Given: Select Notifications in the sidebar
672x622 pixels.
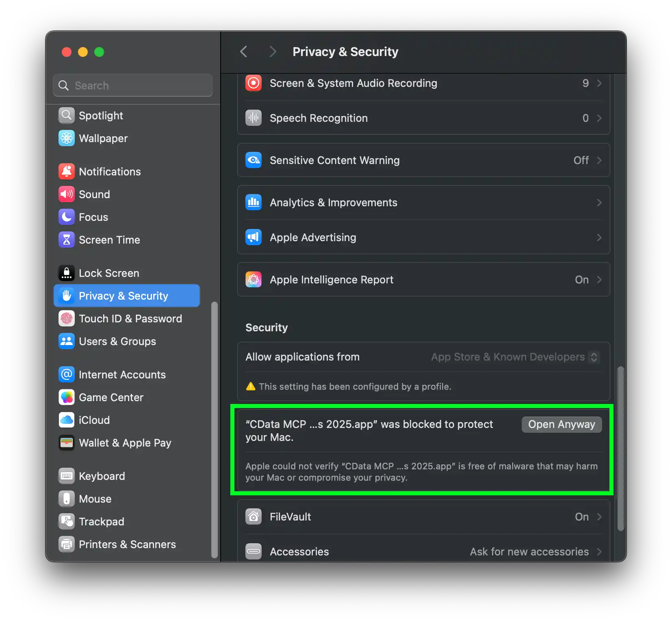Looking at the screenshot, I should pos(110,172).
